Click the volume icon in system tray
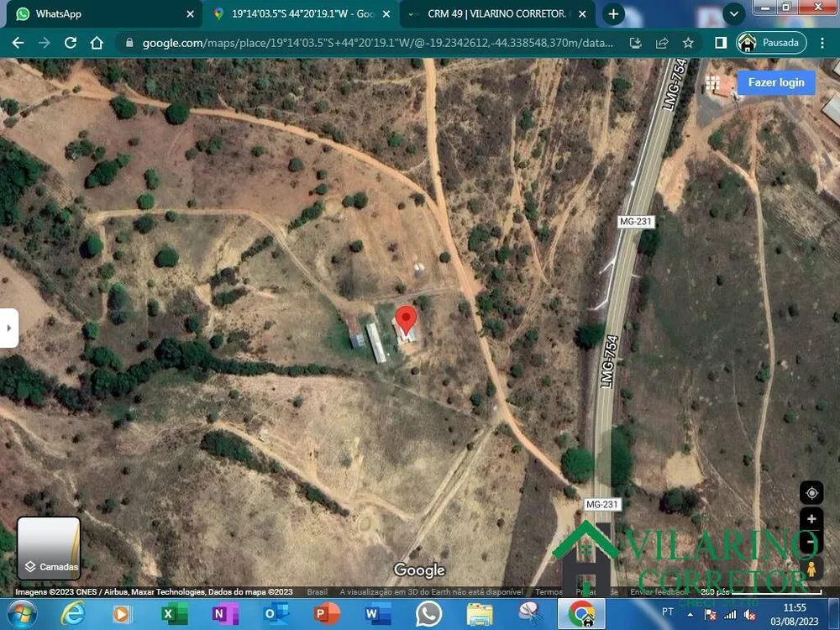This screenshot has width=840, height=630. tap(750, 615)
